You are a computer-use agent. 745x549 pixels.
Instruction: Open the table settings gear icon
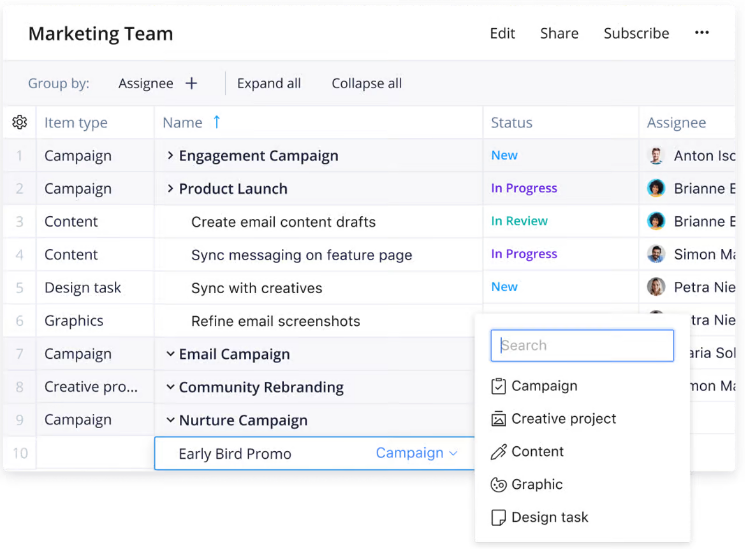point(20,123)
